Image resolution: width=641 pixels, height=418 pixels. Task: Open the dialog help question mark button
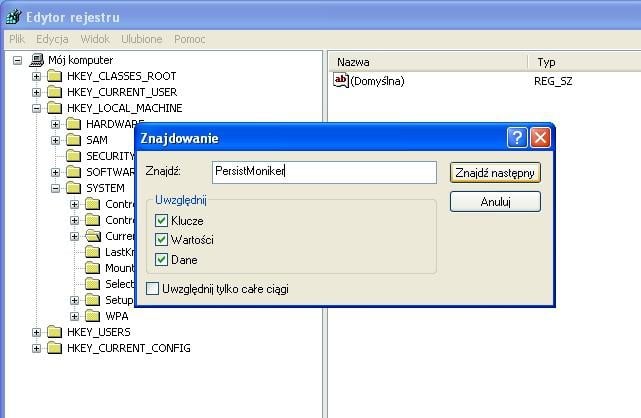tap(517, 138)
